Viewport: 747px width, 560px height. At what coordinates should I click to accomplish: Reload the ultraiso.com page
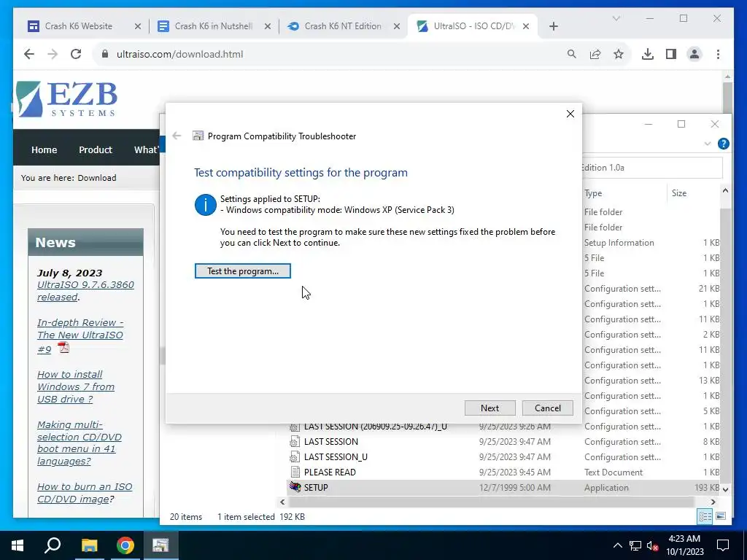pyautogui.click(x=76, y=54)
